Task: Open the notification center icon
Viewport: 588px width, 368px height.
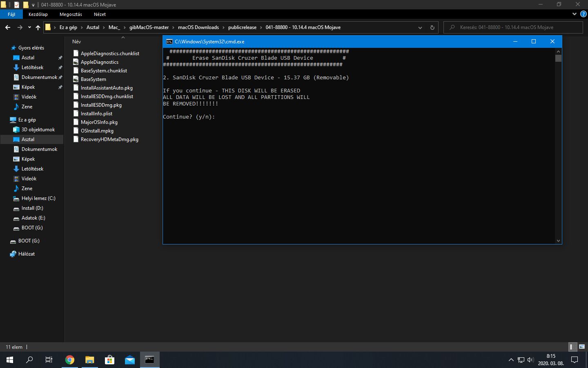Action: [575, 360]
